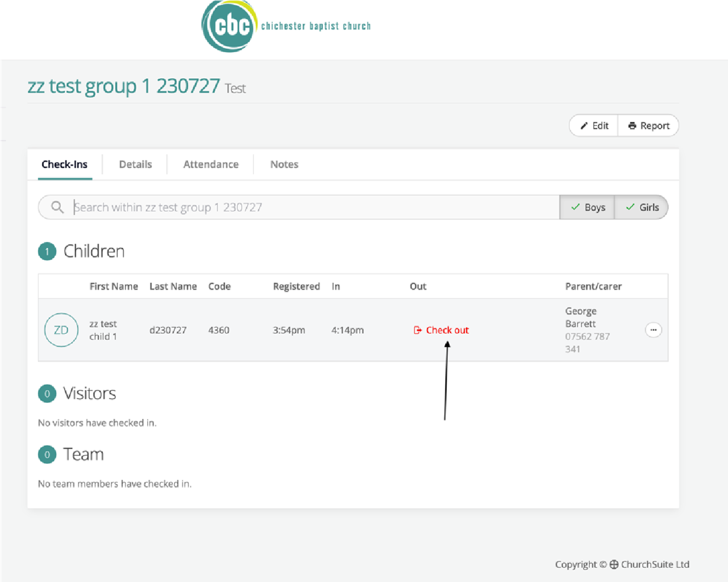
Task: Click parent phone number 07562 787 341
Action: (x=587, y=343)
